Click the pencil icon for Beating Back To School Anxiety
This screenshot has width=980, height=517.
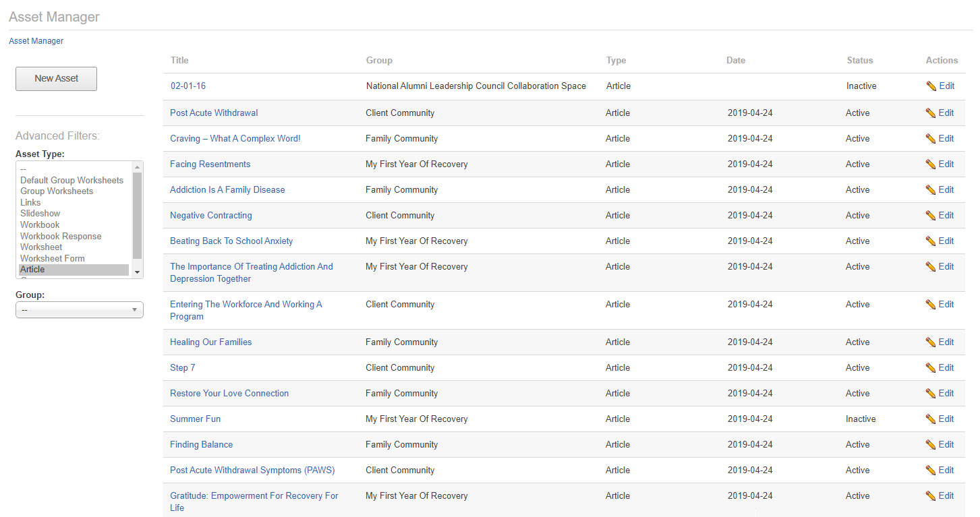[x=931, y=241]
